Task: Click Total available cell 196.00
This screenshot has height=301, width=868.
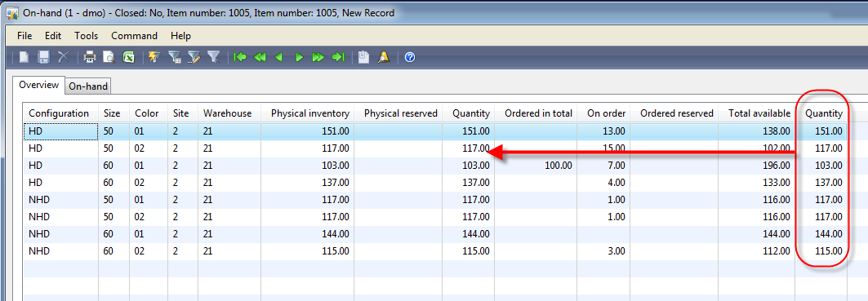Action: tap(757, 166)
